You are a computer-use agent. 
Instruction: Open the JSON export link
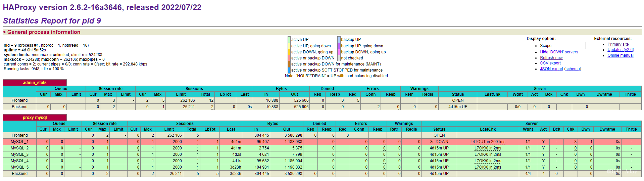click(551, 69)
